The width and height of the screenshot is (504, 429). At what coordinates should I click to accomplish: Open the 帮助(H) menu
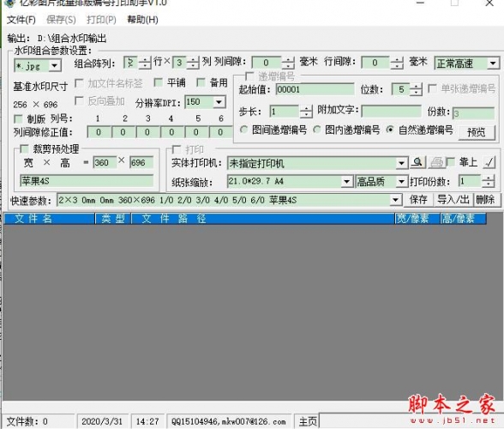point(142,20)
